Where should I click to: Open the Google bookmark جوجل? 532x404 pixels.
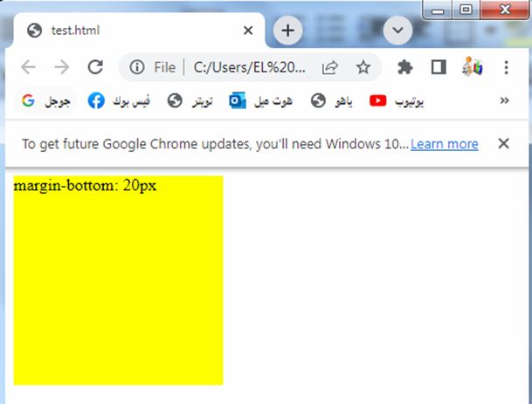(45, 101)
